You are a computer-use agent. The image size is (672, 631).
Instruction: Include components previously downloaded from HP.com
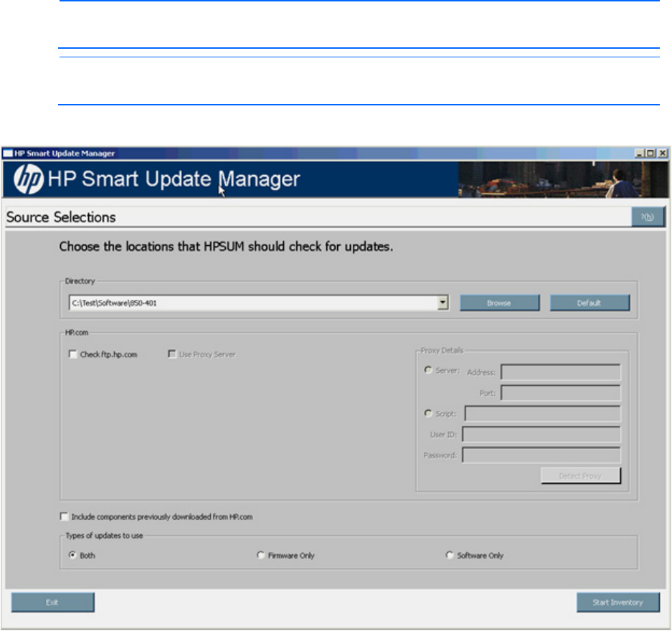click(65, 516)
